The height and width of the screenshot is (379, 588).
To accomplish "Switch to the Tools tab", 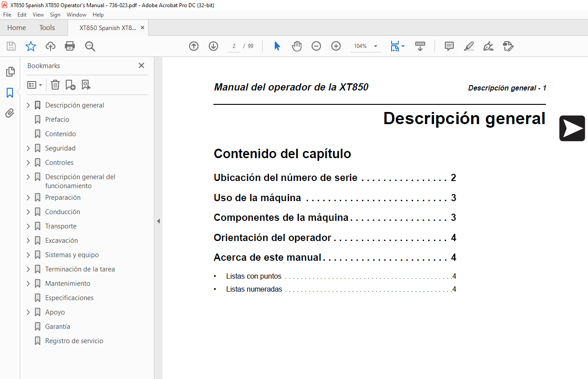I will pos(47,28).
